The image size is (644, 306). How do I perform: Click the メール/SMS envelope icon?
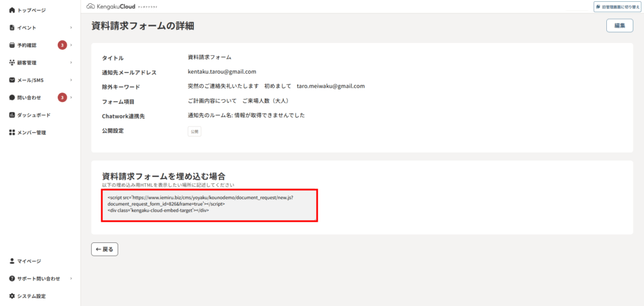[x=12, y=80]
